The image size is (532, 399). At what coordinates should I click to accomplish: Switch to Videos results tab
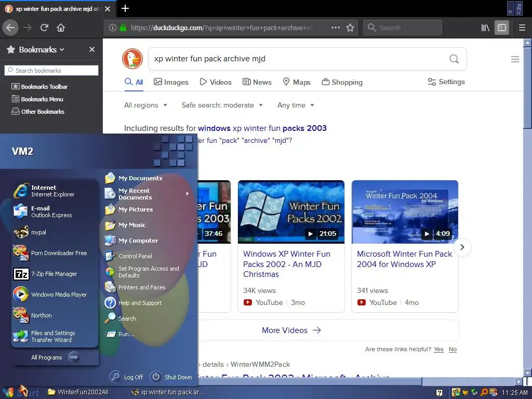click(x=216, y=82)
